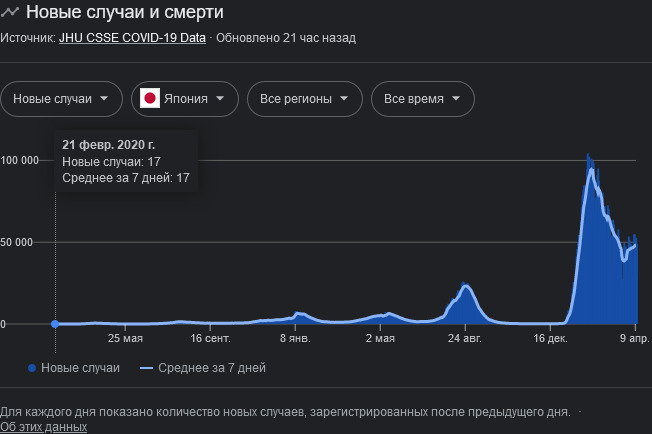Toggle the Среднее за 7 дней legend label
Image resolution: width=652 pixels, height=434 pixels.
[212, 368]
